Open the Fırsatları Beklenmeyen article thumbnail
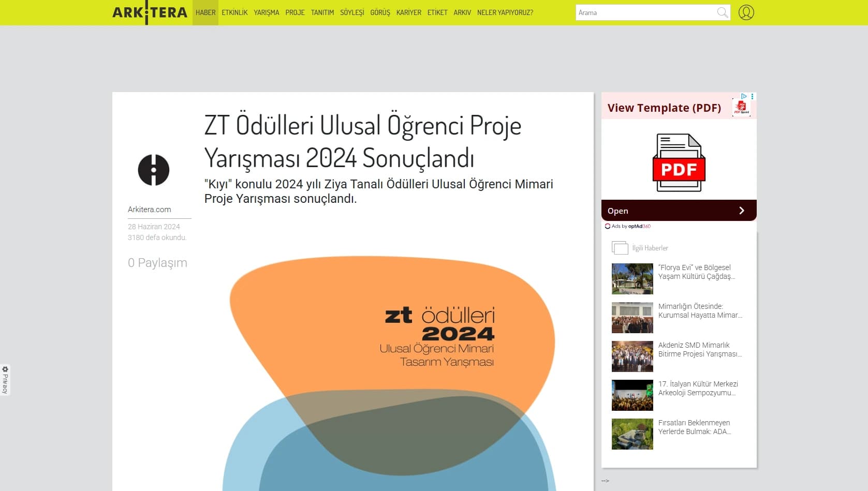Screen dimensions: 868x491 pos(632,434)
